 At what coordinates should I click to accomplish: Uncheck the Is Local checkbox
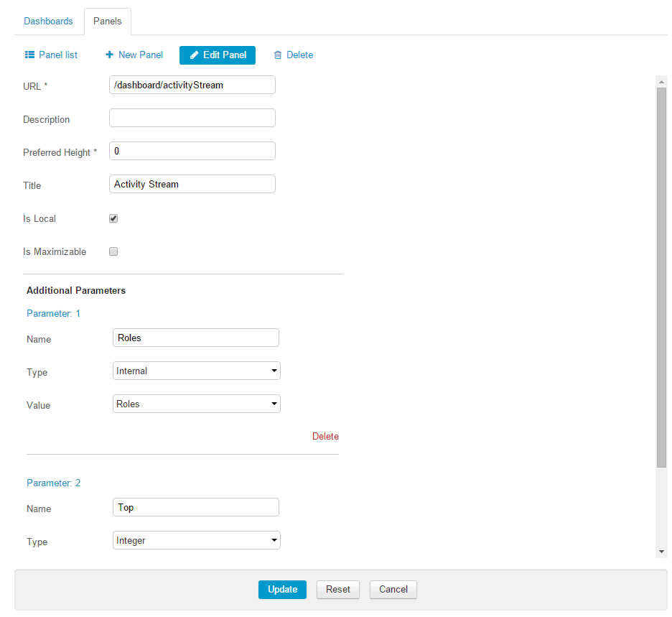[x=113, y=218]
